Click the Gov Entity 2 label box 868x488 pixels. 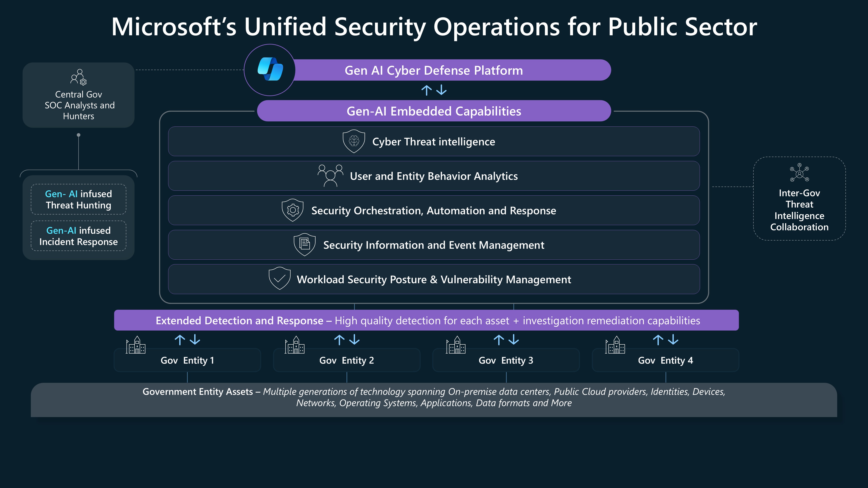point(346,360)
